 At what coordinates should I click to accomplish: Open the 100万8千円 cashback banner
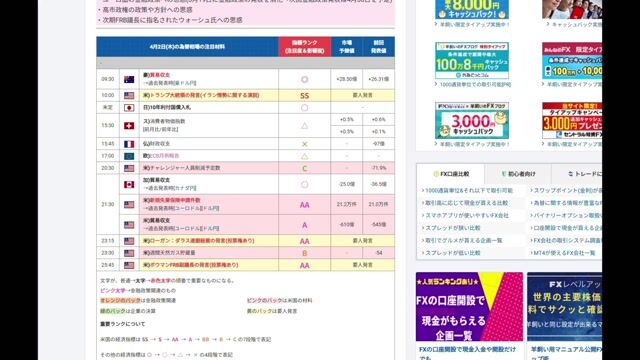472,61
